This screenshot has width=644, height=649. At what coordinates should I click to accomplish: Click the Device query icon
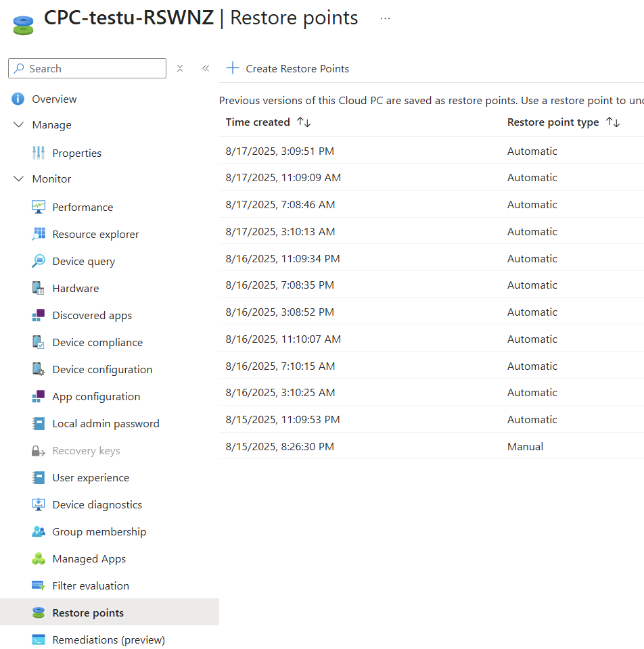[39, 261]
